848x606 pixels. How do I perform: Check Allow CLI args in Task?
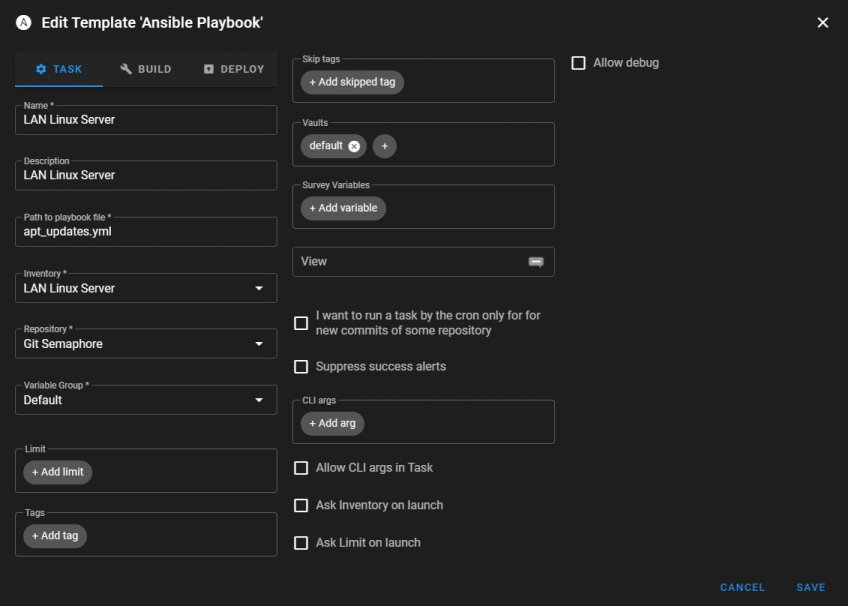(301, 468)
